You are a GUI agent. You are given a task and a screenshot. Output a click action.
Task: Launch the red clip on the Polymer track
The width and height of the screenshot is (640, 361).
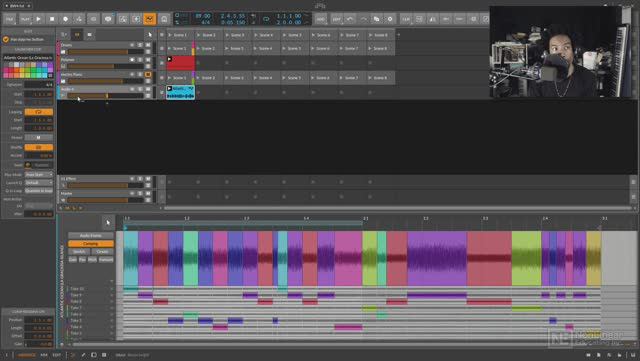[169, 60]
